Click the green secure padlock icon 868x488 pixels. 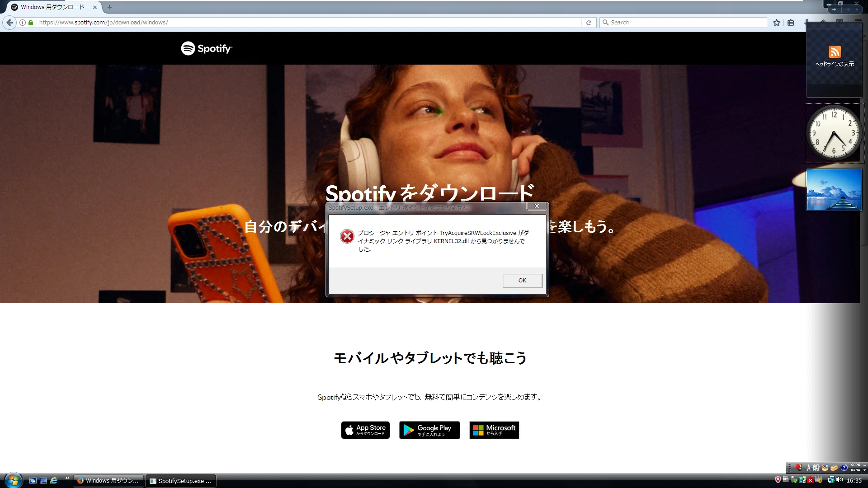point(31,22)
